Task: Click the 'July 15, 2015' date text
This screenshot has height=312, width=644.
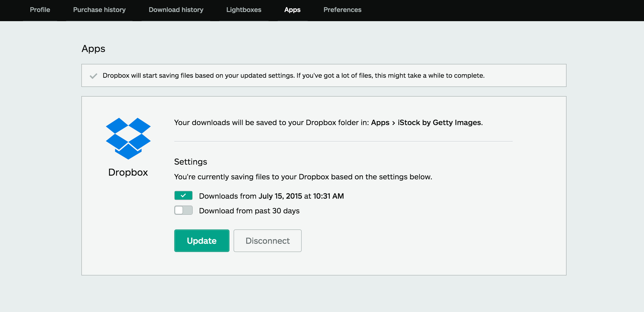Action: coord(280,196)
